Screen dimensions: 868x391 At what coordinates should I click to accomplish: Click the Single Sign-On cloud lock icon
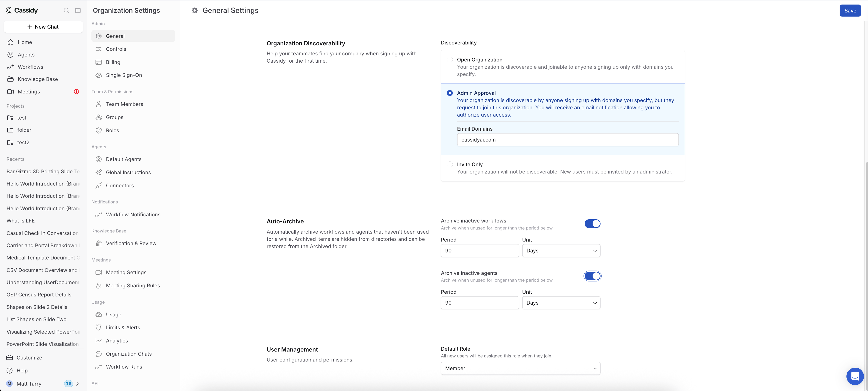(x=99, y=75)
